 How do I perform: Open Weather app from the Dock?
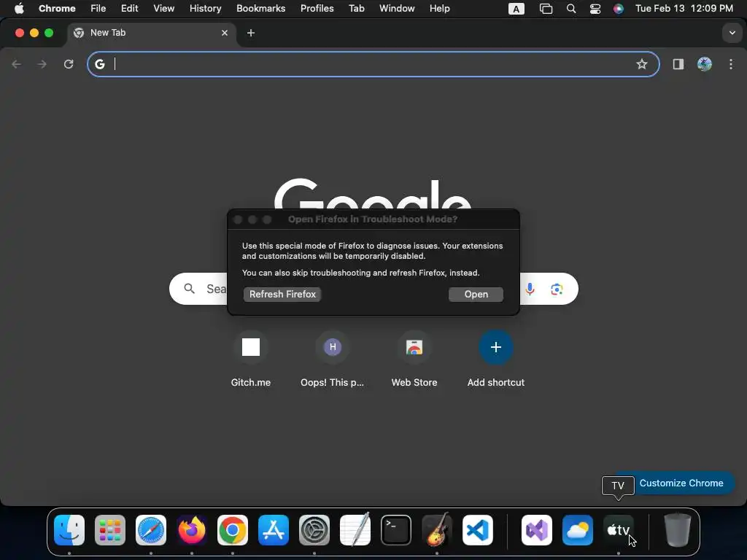[578, 530]
